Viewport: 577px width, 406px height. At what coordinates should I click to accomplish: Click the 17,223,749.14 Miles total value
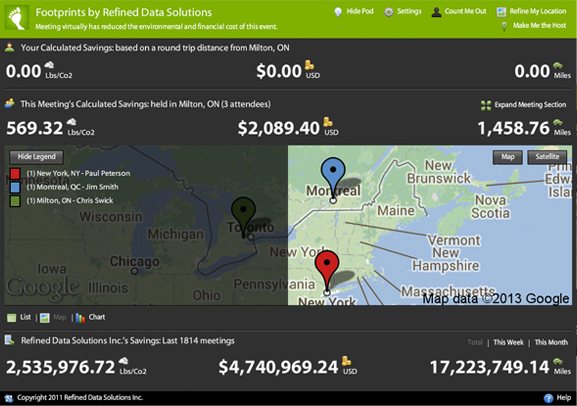[490, 367]
